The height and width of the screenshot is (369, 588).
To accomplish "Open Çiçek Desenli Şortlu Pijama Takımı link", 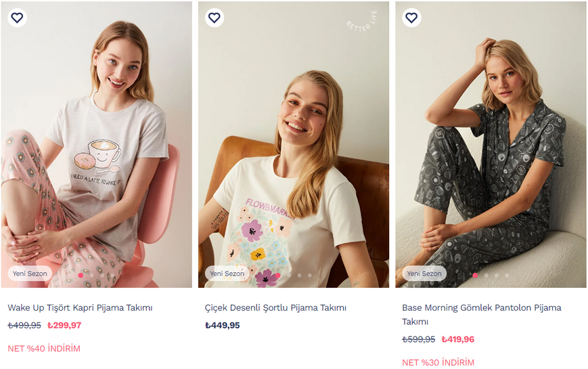I will 275,308.
